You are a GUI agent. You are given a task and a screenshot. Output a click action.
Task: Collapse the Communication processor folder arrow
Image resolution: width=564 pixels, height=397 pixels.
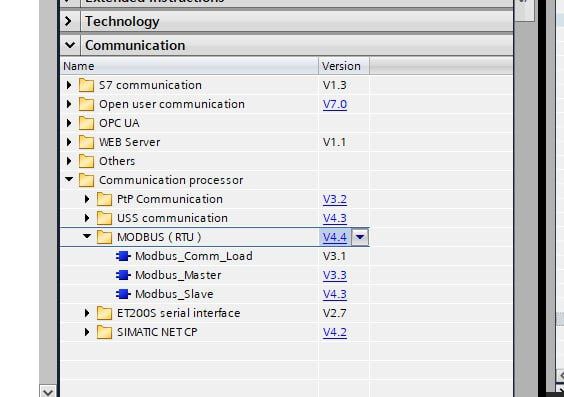pos(69,179)
